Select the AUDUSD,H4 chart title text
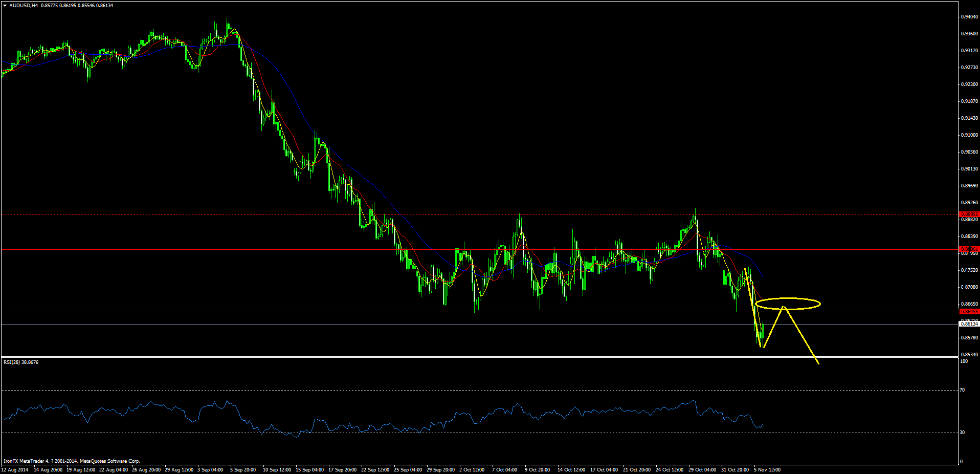The image size is (980, 474). pyautogui.click(x=24, y=6)
